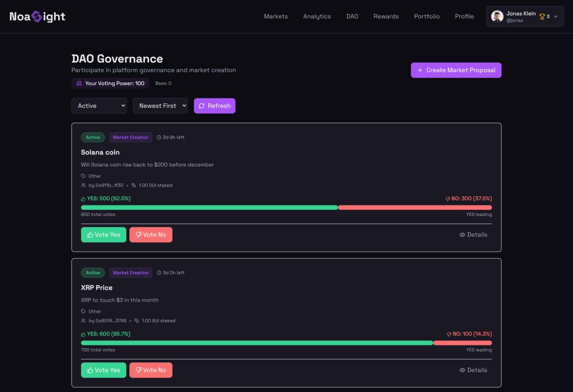The image size is (573, 392).
Task: Click the trophy icon in user badge
Action: coord(542,17)
